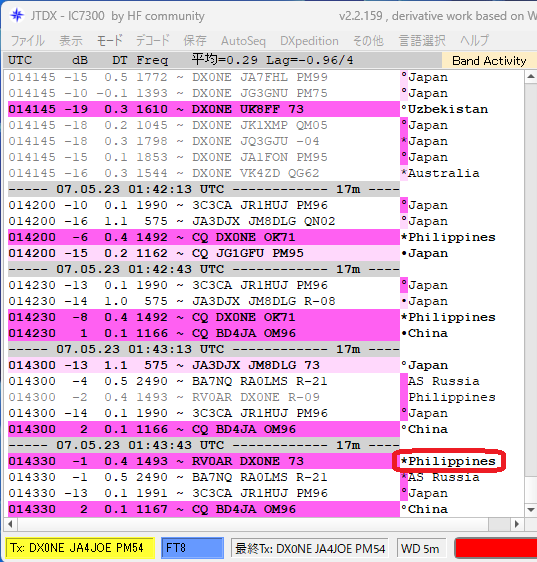
Task: Click the Freq column header
Action: click(x=152, y=60)
